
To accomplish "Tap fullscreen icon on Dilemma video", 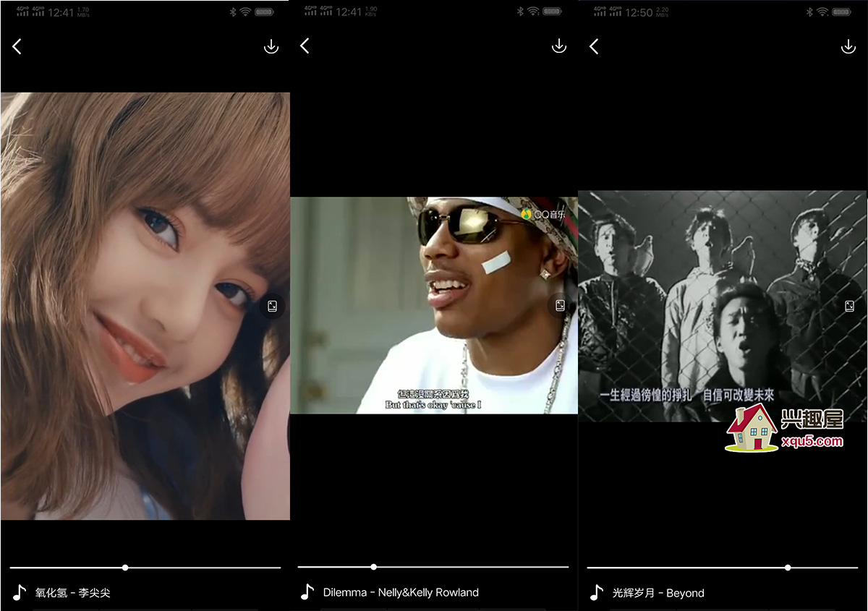I will tap(560, 306).
